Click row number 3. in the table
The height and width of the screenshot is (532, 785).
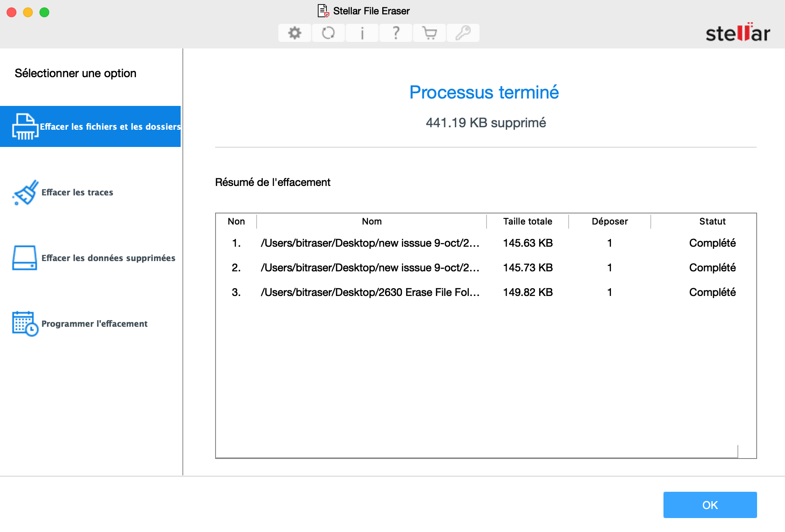point(236,292)
